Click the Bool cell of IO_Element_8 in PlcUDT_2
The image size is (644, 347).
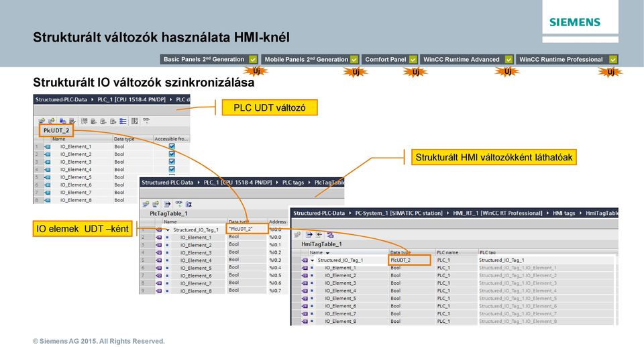pos(119,200)
